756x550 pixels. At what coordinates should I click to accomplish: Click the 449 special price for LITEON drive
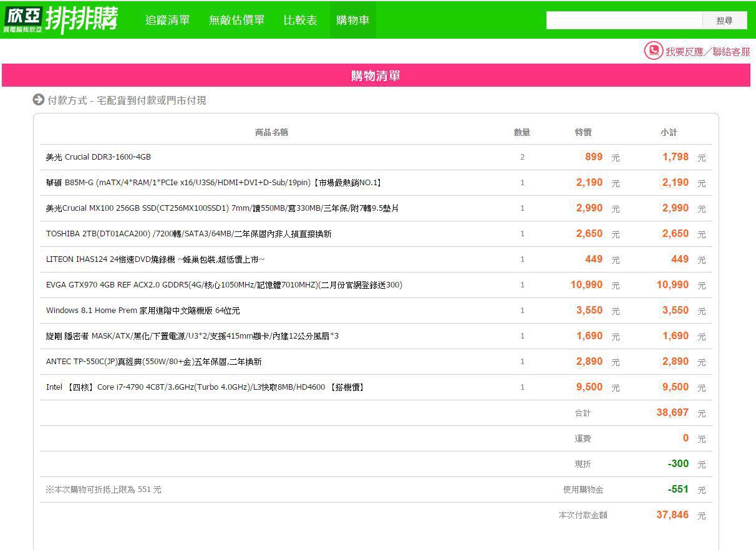tap(594, 259)
